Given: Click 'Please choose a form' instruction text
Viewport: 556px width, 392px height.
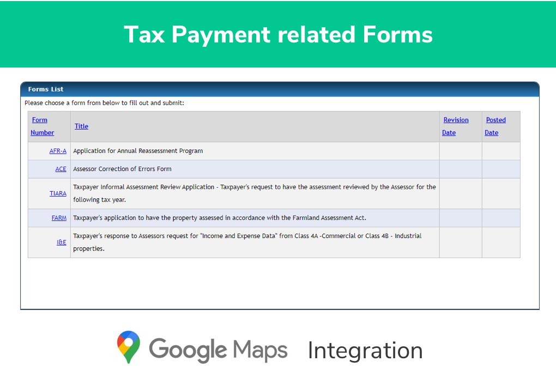Looking at the screenshot, I should 104,103.
